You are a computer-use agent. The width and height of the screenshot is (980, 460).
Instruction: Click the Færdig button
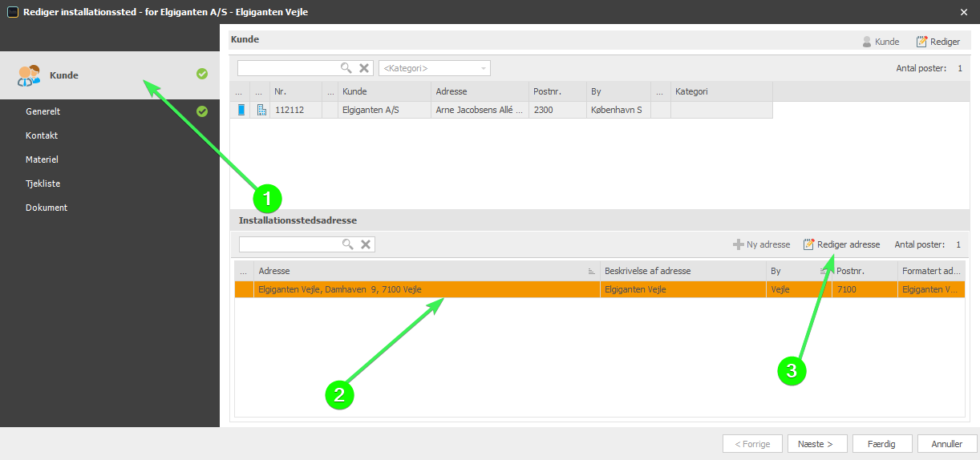(x=881, y=443)
